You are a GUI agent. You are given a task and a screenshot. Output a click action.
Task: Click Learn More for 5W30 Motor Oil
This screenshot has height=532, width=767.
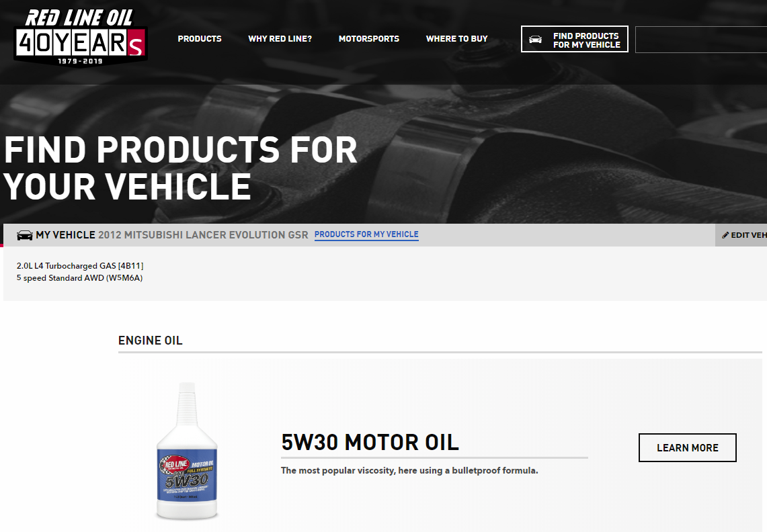[687, 447]
